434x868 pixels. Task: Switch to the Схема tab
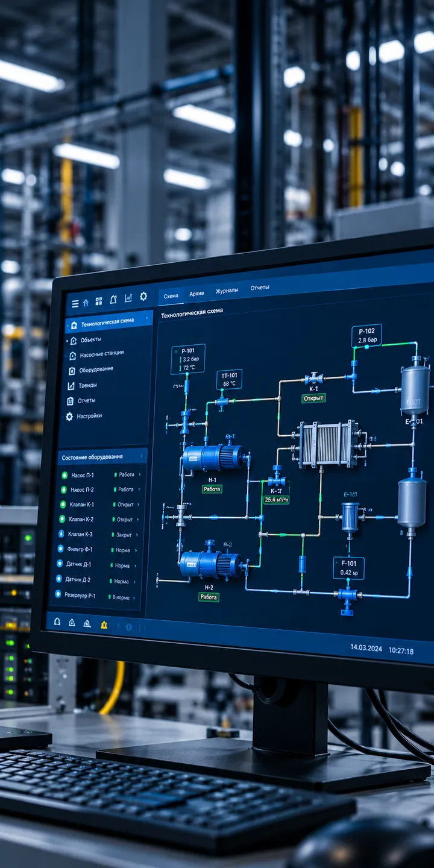[x=171, y=295]
